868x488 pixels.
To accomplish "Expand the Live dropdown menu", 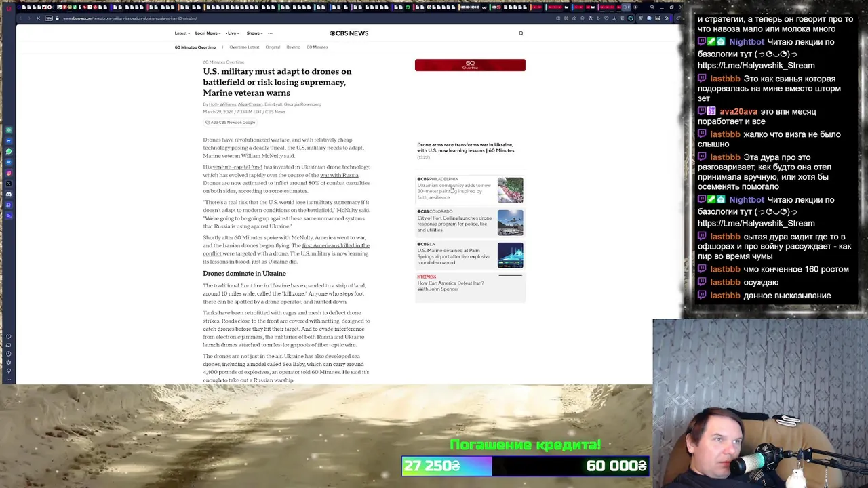I will (x=233, y=33).
